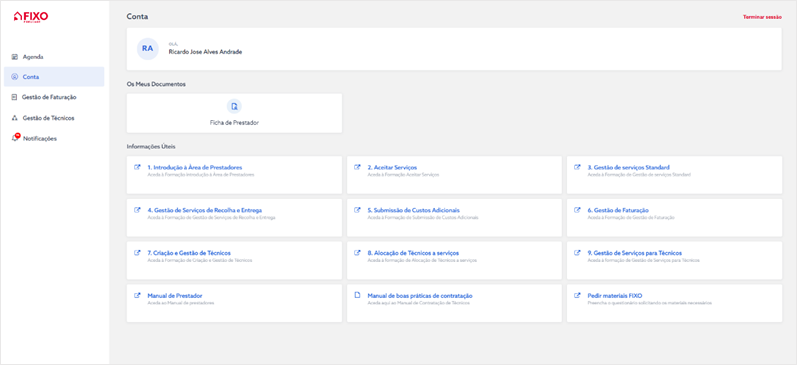
Task: Click Terminar sessão to log out
Action: click(762, 17)
